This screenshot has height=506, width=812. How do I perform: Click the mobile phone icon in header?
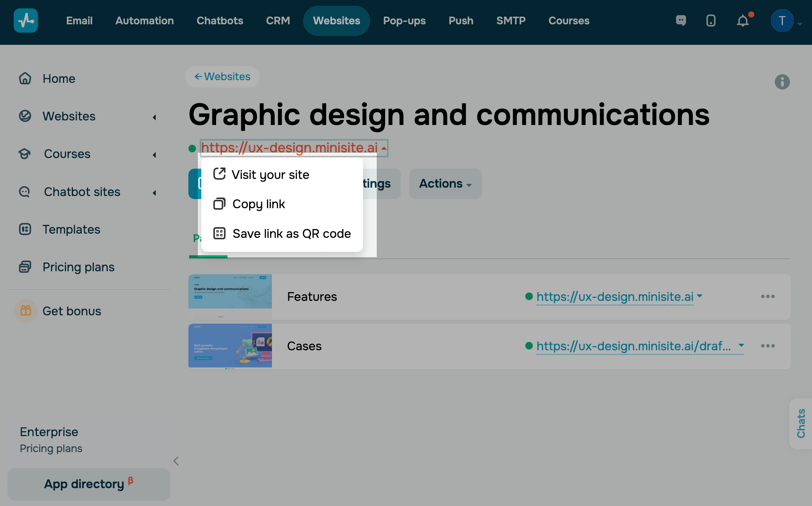[x=711, y=21]
